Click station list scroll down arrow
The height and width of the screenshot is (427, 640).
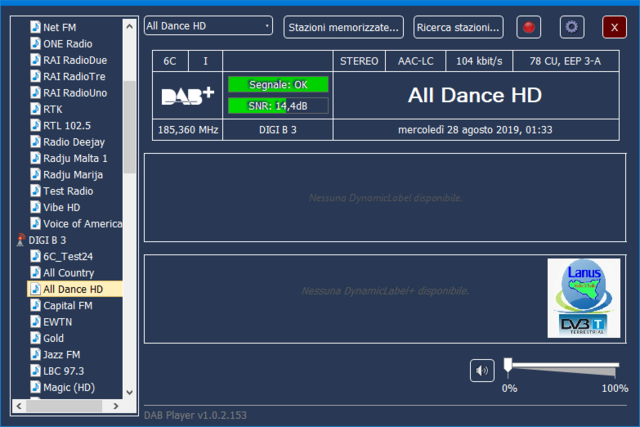pyautogui.click(x=129, y=393)
